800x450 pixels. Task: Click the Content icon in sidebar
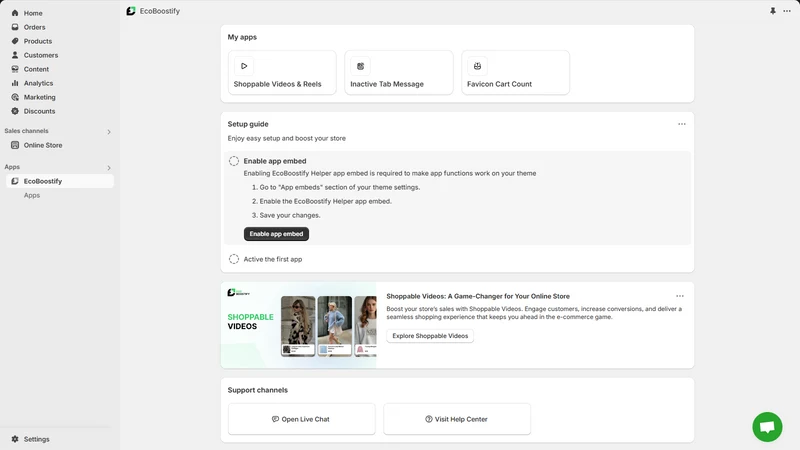pyautogui.click(x=15, y=69)
